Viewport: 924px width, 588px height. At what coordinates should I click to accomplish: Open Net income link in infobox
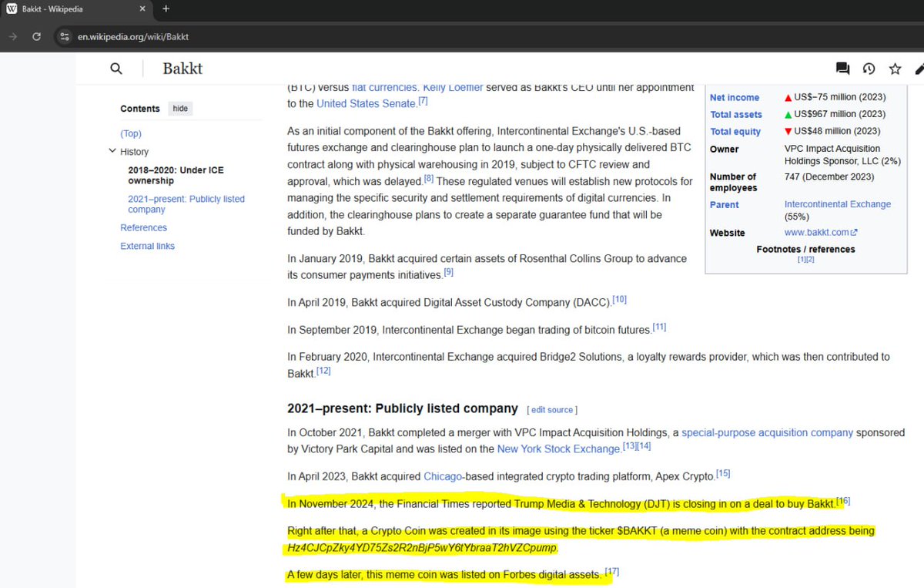pyautogui.click(x=735, y=98)
